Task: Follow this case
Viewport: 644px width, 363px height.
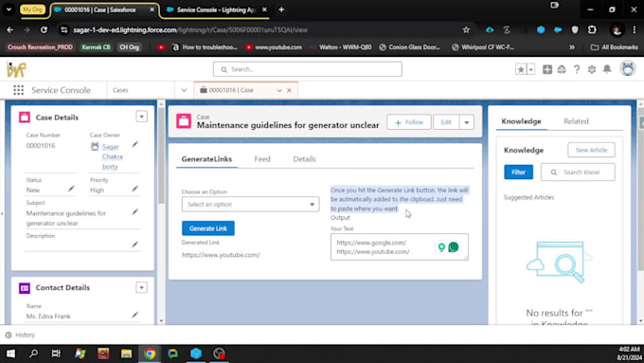Action: coord(409,122)
